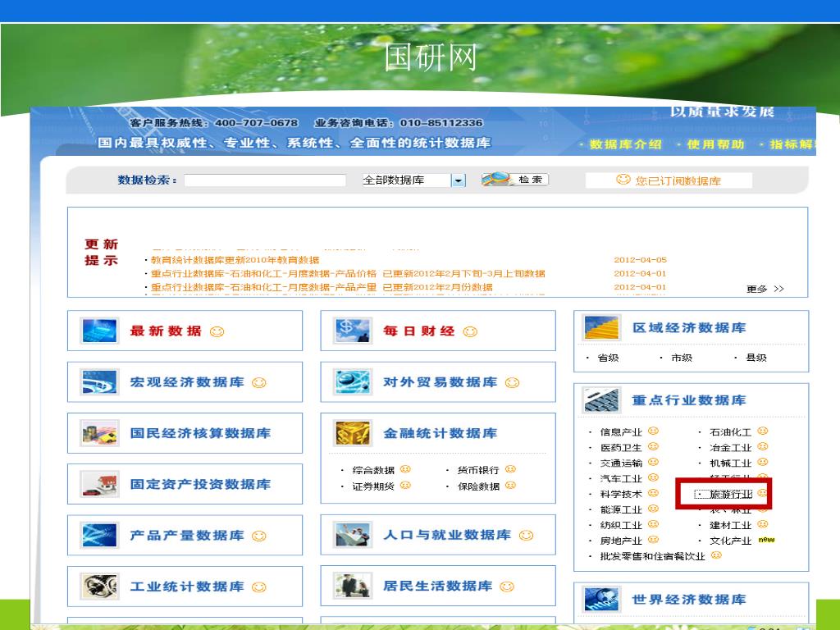840x630 pixels.
Task: Click the 数据检索 search input field
Action: [265, 180]
